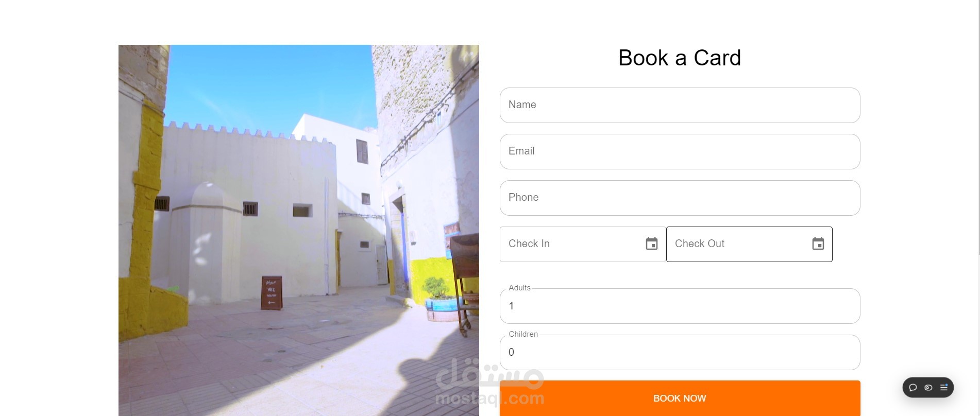Click the Children field label
The height and width of the screenshot is (416, 980).
click(x=523, y=334)
